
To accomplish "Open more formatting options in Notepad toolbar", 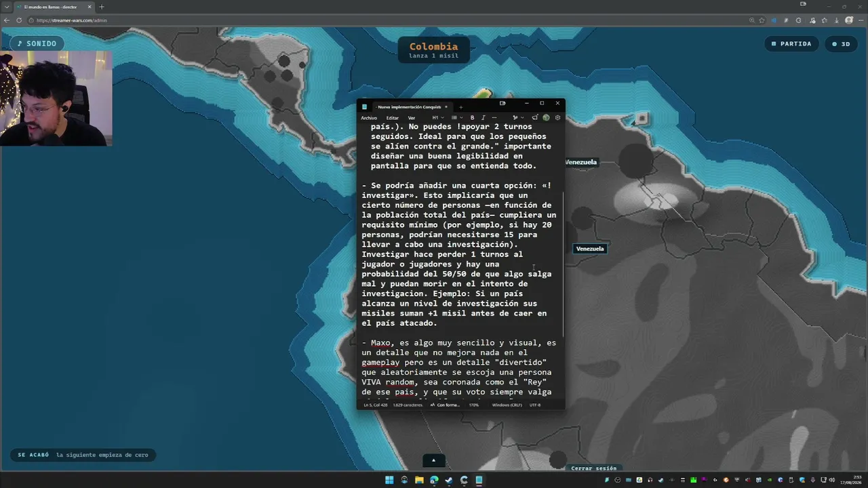I will tap(494, 118).
